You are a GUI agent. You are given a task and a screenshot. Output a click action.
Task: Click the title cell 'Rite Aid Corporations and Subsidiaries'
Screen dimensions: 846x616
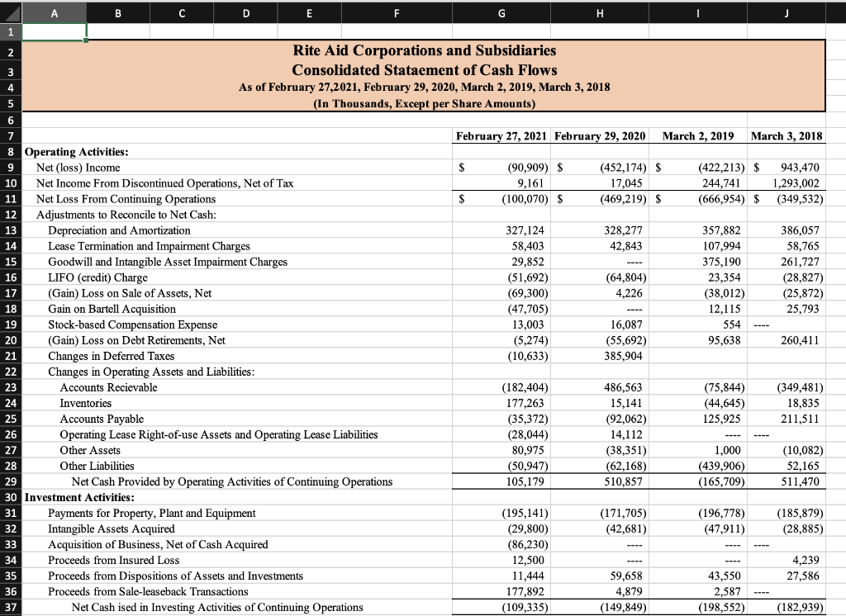[x=423, y=50]
